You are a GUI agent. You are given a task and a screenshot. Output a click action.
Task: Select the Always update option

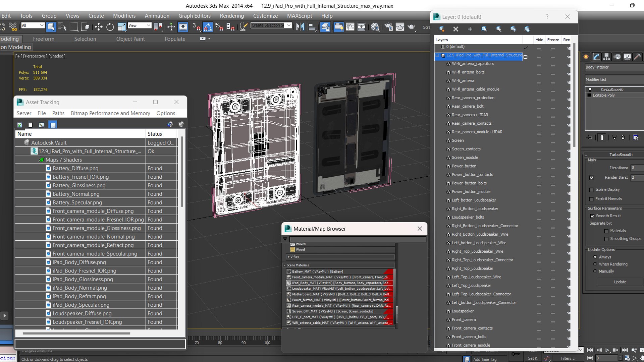[x=595, y=257]
